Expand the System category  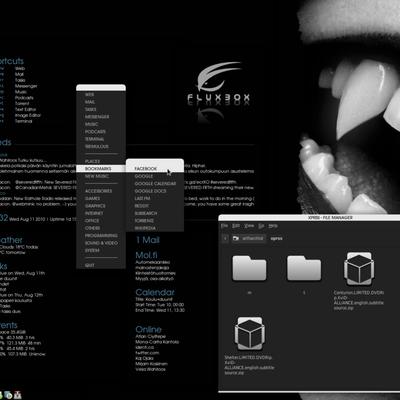point(101,250)
